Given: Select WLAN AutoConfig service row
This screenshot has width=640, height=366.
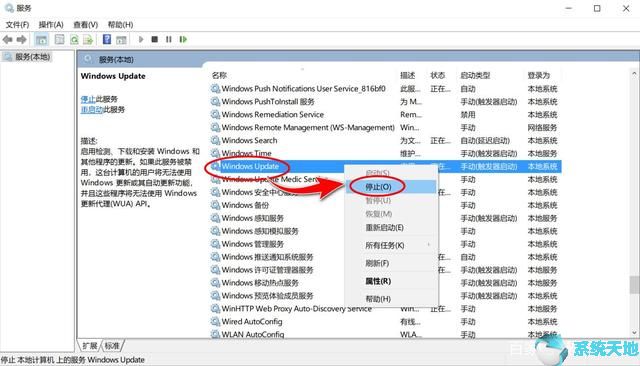Looking at the screenshot, I should click(x=386, y=334).
